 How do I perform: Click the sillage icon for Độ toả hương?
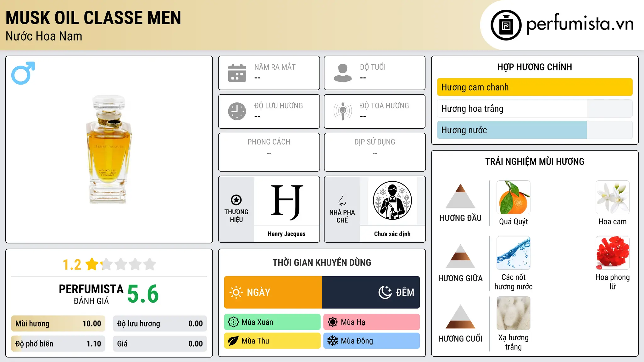(x=343, y=111)
